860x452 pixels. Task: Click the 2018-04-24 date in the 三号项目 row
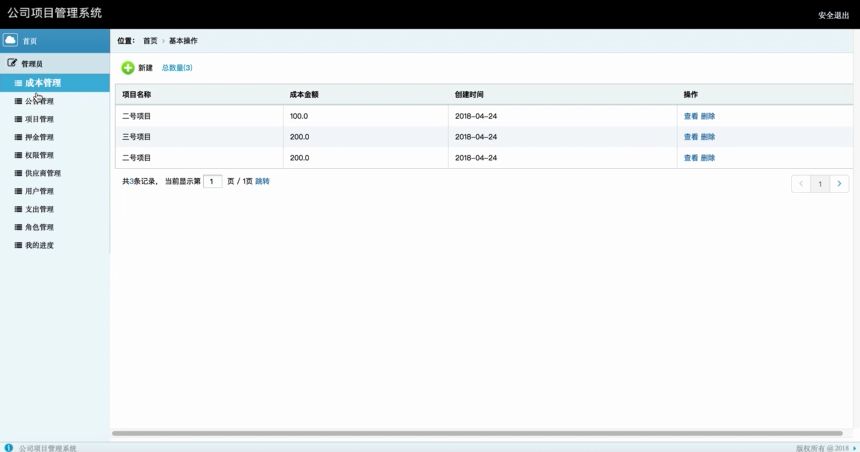476,137
